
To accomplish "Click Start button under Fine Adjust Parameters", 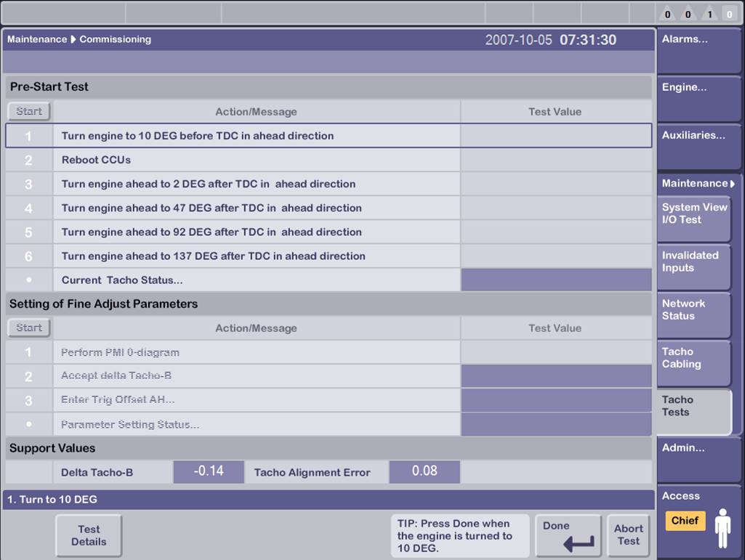I will click(29, 328).
